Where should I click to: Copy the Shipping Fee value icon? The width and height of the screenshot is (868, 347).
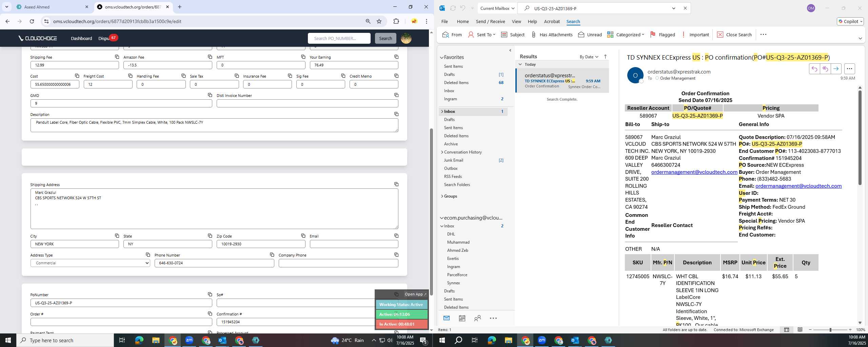[117, 57]
